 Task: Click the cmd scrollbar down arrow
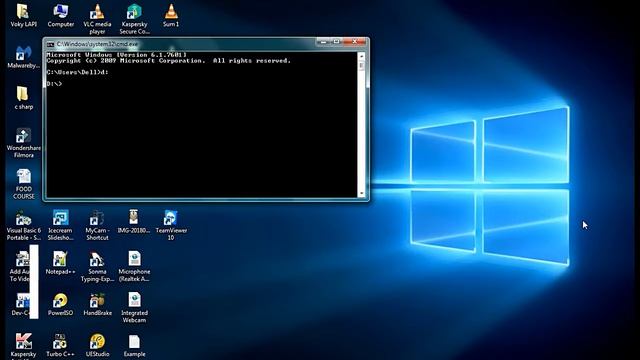361,194
